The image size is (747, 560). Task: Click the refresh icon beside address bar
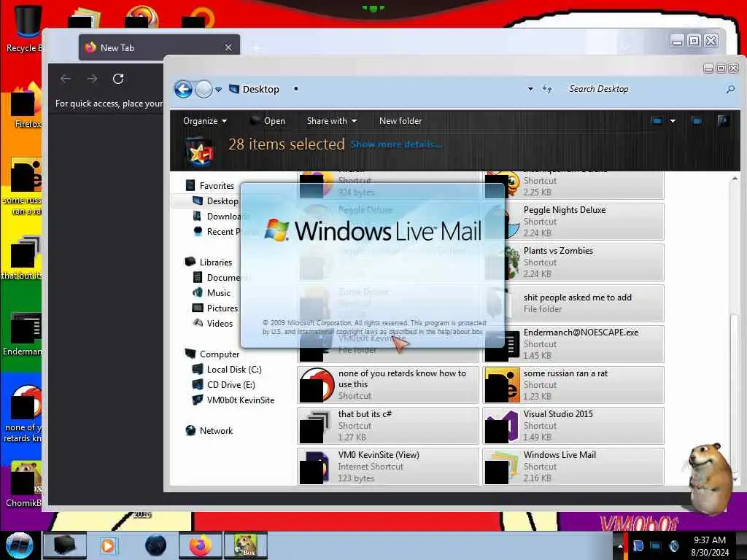click(x=547, y=89)
